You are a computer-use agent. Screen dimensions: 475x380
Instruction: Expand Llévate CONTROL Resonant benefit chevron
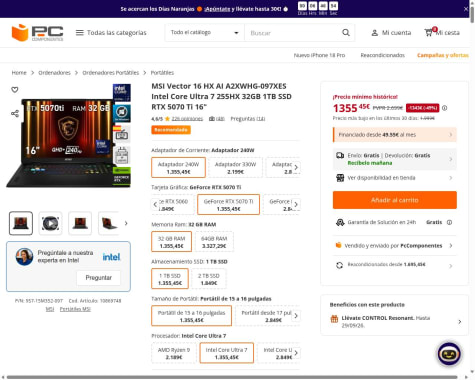(x=460, y=322)
